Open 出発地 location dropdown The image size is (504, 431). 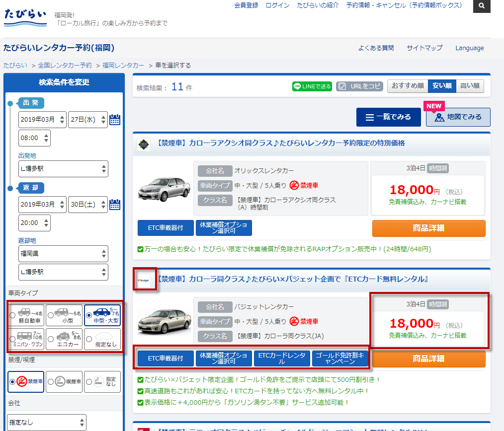[63, 169]
